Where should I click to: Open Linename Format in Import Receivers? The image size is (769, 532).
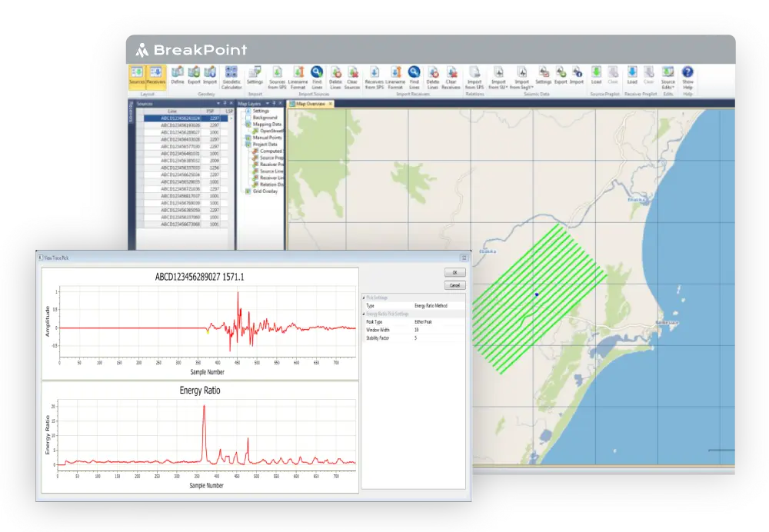[x=395, y=78]
